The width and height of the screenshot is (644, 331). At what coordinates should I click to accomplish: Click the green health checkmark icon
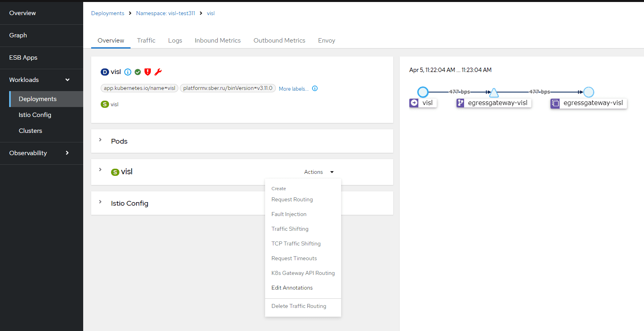[138, 72]
